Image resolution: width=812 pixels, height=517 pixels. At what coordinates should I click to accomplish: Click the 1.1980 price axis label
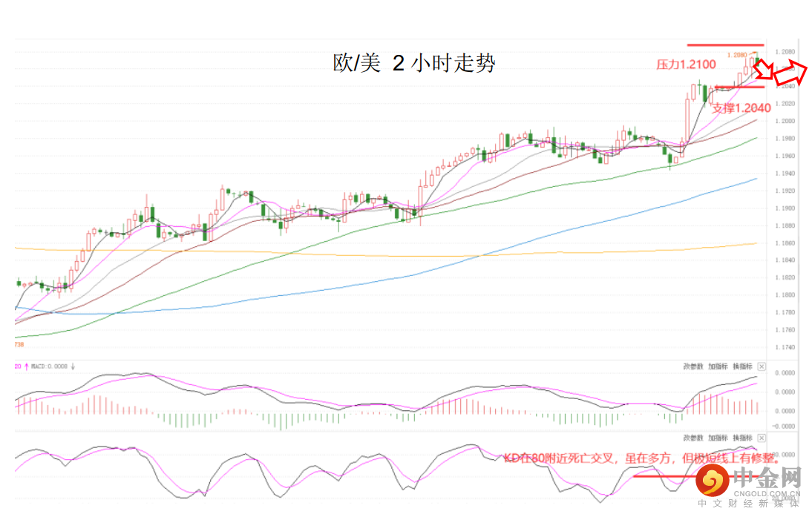click(785, 139)
